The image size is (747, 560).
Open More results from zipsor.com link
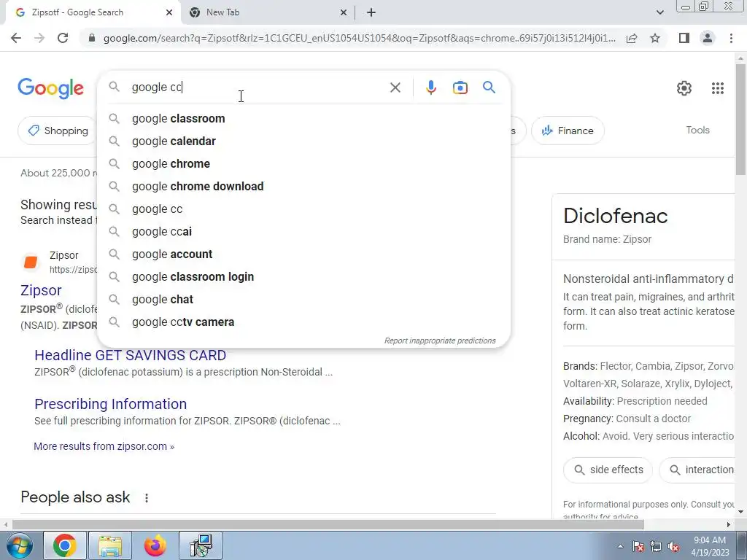click(104, 446)
